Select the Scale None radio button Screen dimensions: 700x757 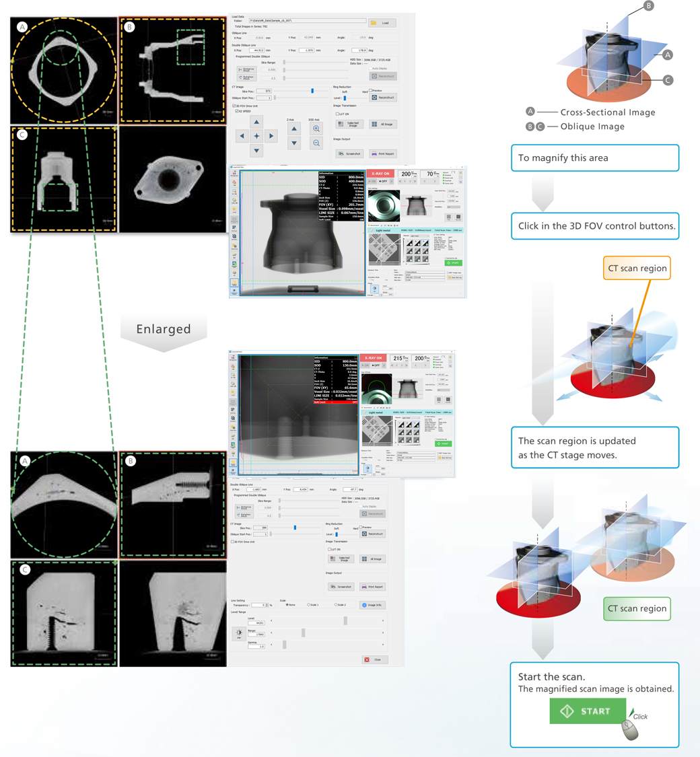[287, 604]
